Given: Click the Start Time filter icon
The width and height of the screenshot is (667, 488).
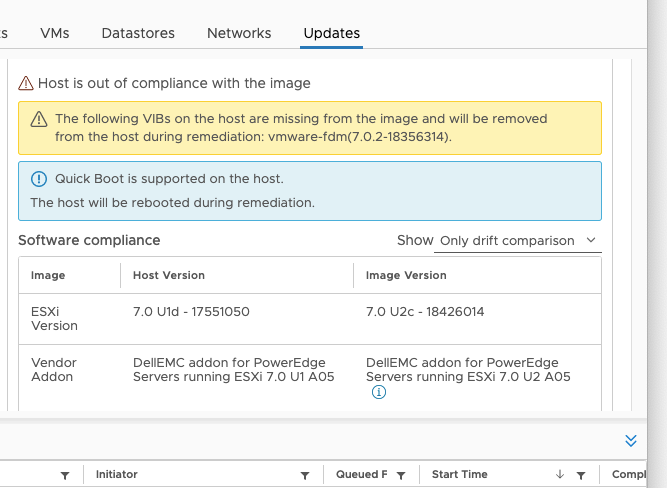Looking at the screenshot, I should pyautogui.click(x=581, y=475).
